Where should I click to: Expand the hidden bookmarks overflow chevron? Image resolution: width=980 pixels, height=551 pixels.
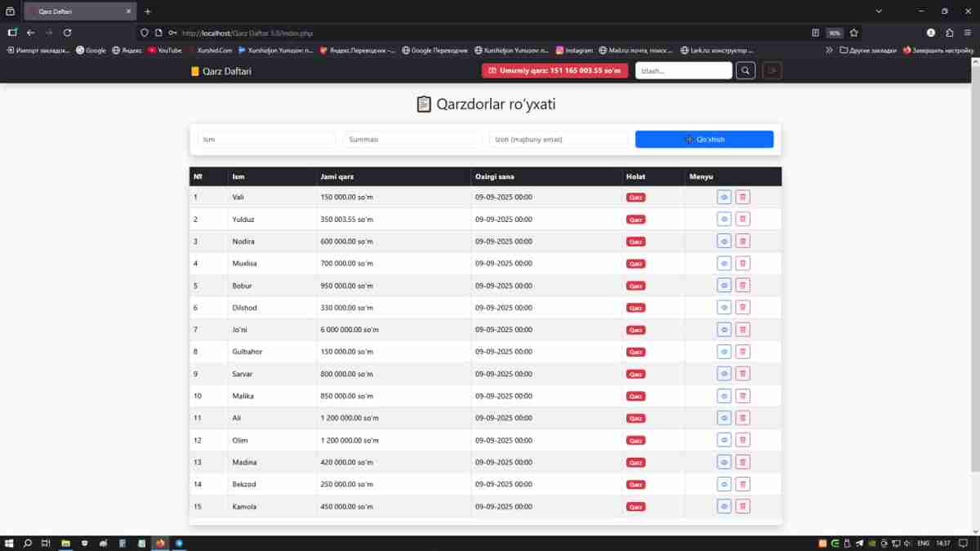[x=830, y=51]
